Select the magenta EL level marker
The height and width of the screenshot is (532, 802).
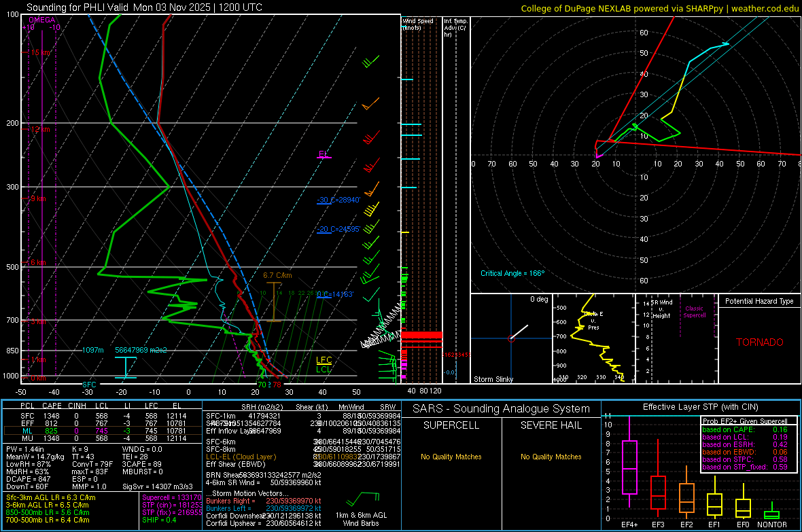click(x=324, y=154)
